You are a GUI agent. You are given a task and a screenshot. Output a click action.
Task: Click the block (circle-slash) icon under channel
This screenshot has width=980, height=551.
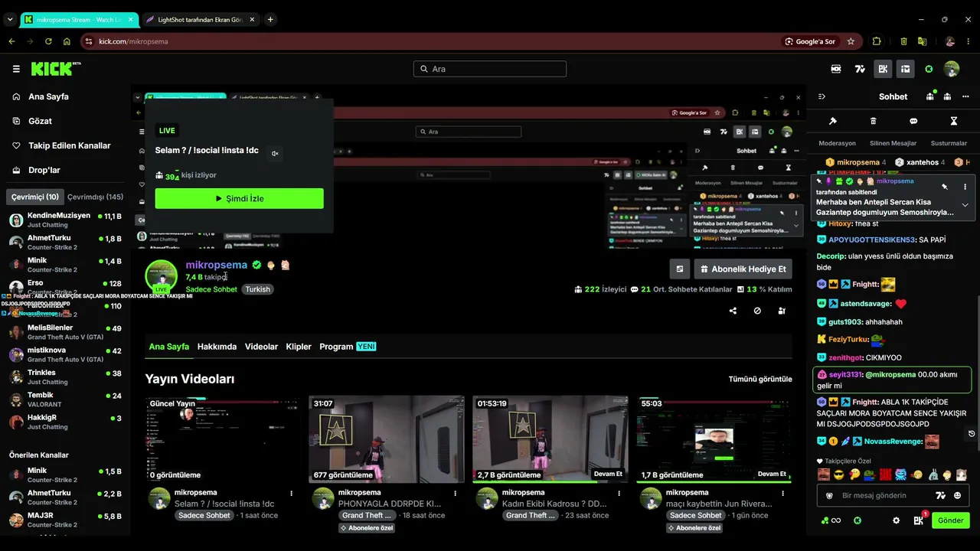(757, 311)
